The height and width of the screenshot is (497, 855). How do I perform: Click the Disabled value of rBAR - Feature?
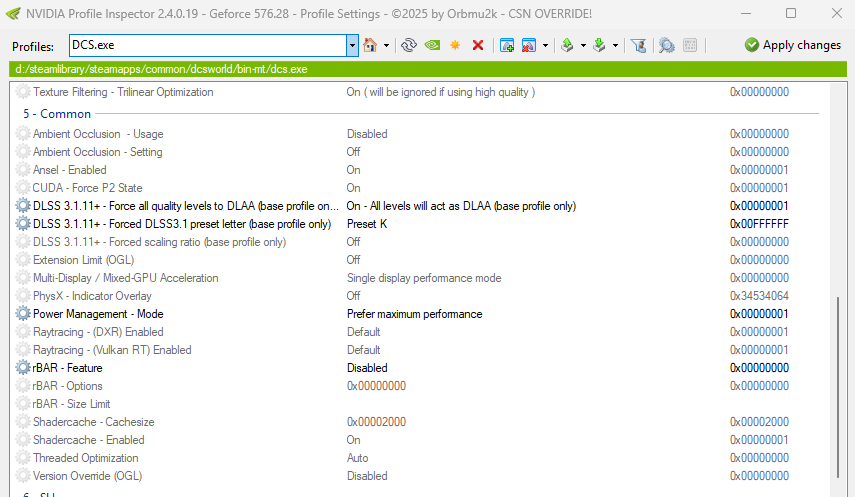click(x=367, y=368)
